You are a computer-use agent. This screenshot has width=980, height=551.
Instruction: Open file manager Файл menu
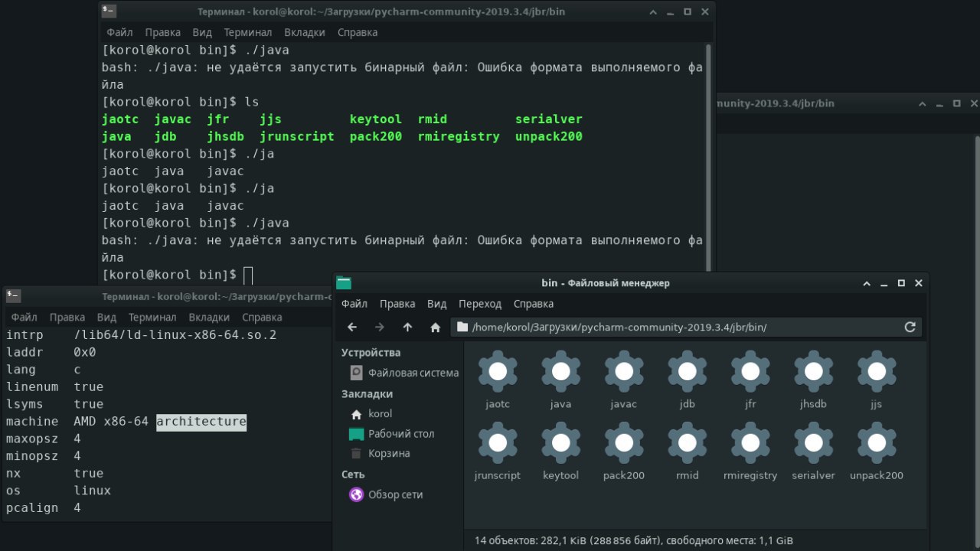click(354, 304)
